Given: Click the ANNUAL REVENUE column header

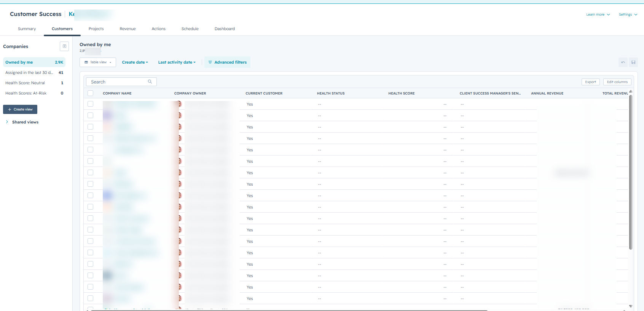Looking at the screenshot, I should pyautogui.click(x=547, y=93).
